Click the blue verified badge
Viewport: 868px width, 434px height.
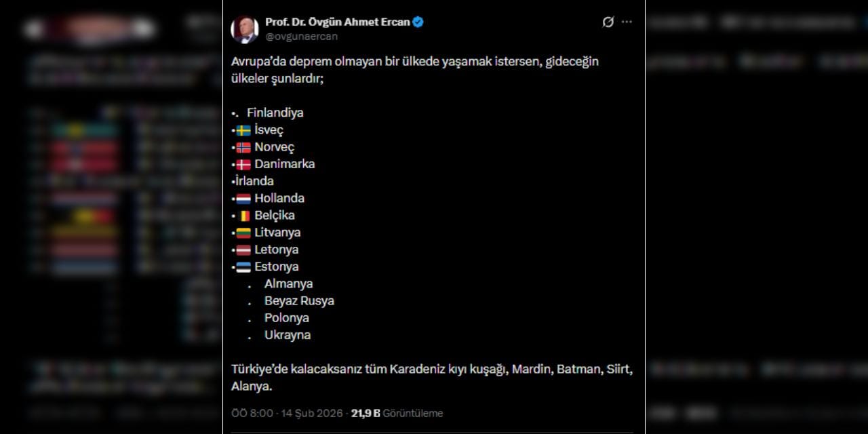tap(418, 22)
